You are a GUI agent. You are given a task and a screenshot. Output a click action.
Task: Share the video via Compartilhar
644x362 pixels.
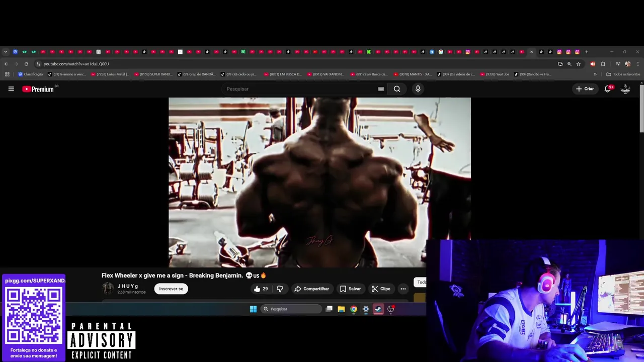click(x=311, y=289)
